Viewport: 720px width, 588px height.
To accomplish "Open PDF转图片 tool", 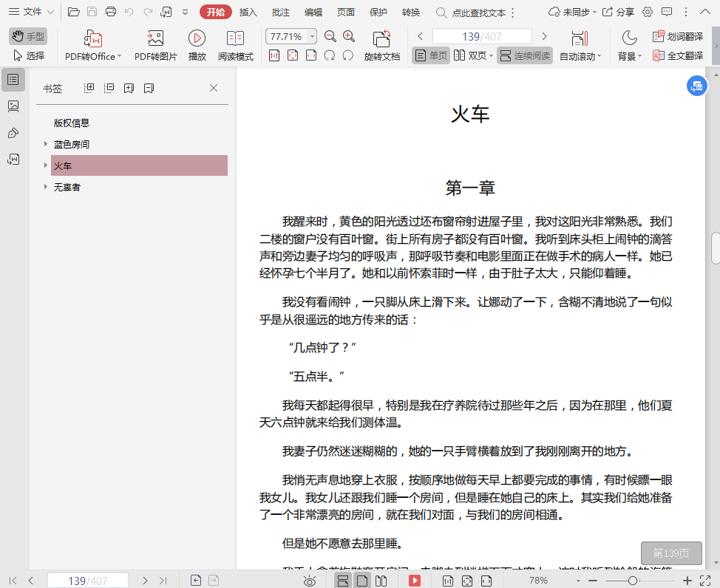I will tap(156, 45).
